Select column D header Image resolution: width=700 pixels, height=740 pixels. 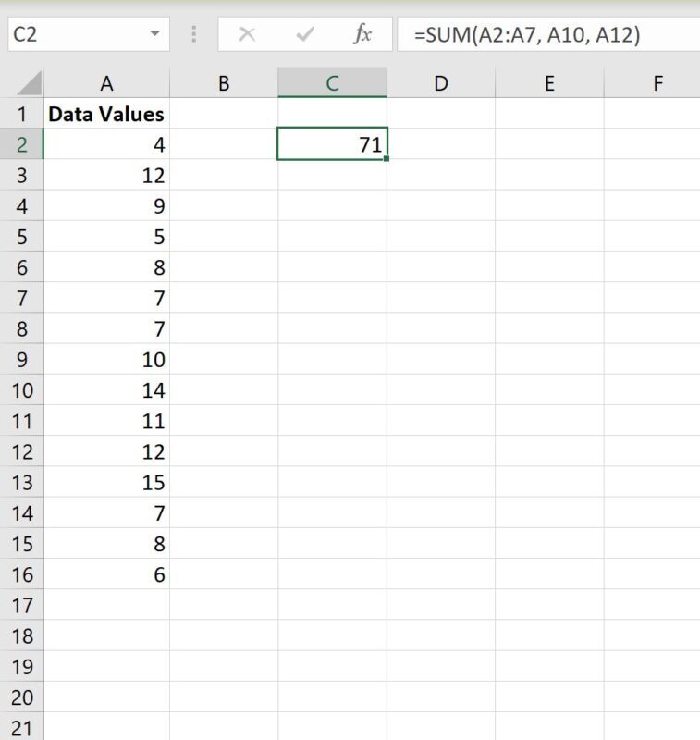(x=441, y=83)
